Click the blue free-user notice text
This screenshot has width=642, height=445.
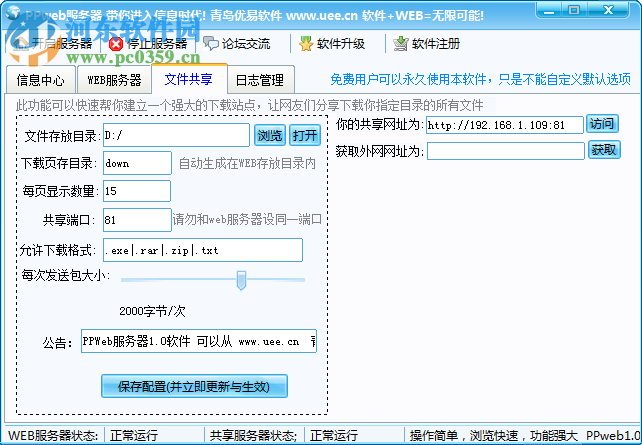tap(480, 79)
